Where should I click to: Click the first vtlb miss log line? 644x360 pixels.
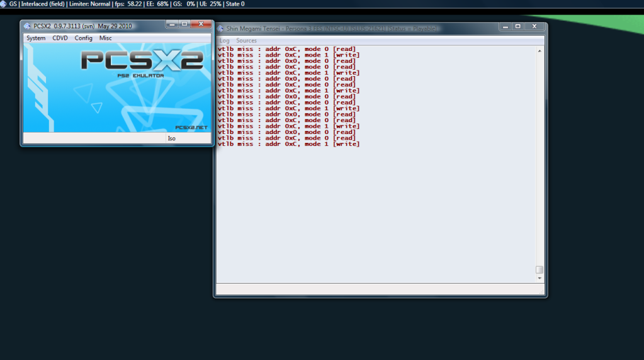coord(286,49)
